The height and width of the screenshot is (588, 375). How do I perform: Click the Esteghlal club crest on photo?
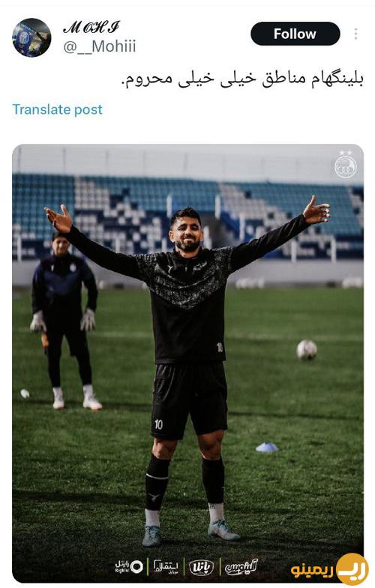pos(345,164)
